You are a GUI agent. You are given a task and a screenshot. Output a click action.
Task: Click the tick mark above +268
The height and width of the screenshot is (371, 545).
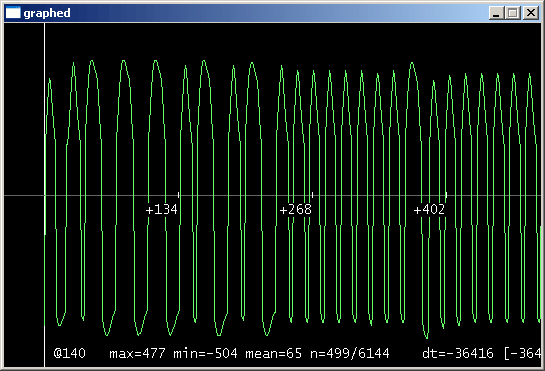tap(312, 195)
